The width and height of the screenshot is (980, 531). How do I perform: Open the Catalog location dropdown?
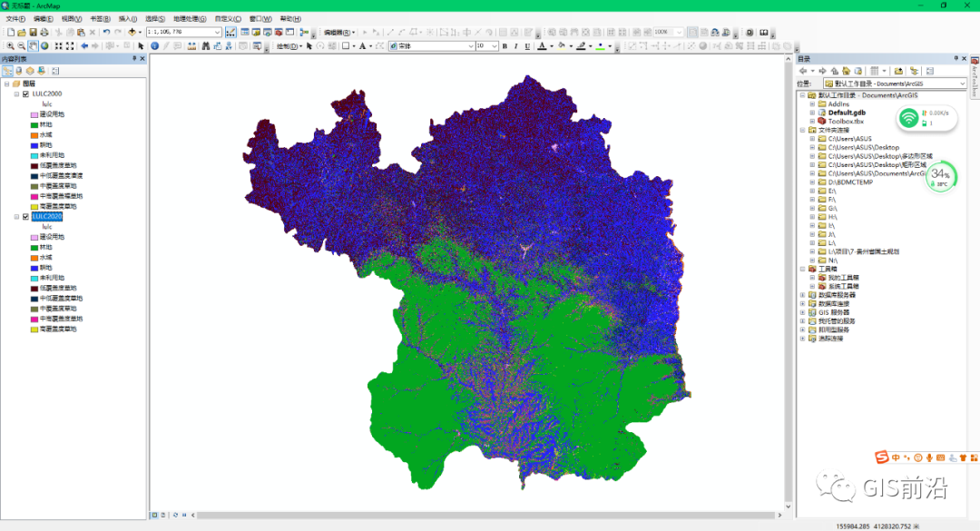point(962,84)
